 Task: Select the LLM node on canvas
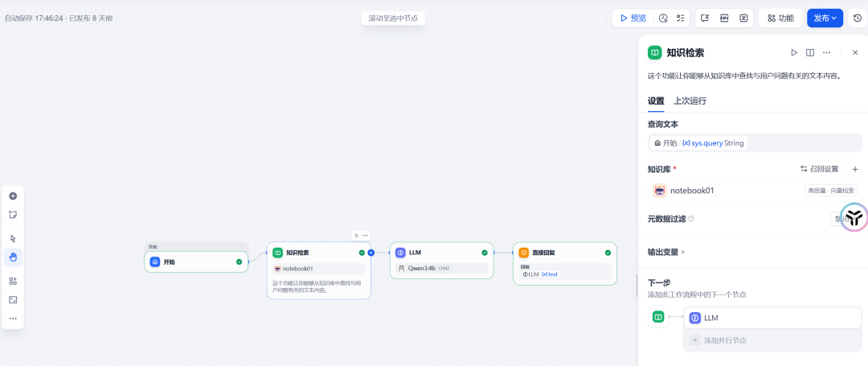tap(441, 261)
